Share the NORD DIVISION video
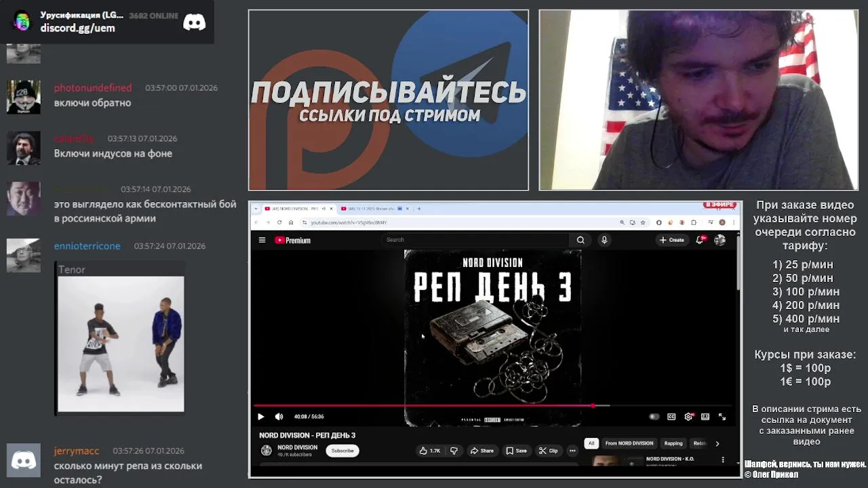 pos(482,451)
